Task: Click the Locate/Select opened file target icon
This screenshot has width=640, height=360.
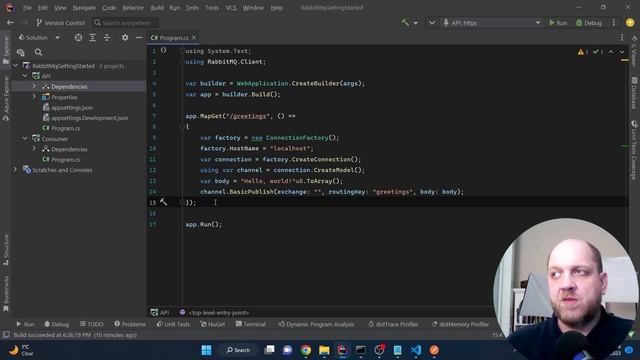Action: 78,38
